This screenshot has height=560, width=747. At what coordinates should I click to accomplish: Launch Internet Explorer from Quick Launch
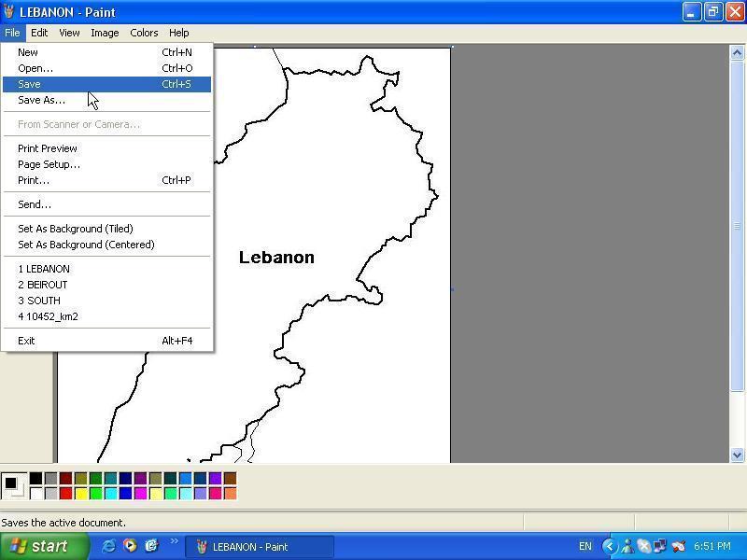[108, 546]
